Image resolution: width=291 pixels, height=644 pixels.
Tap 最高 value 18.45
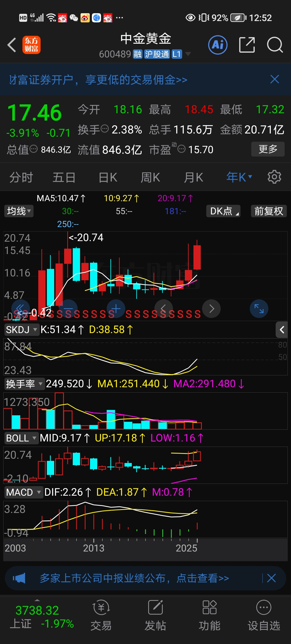[199, 109]
